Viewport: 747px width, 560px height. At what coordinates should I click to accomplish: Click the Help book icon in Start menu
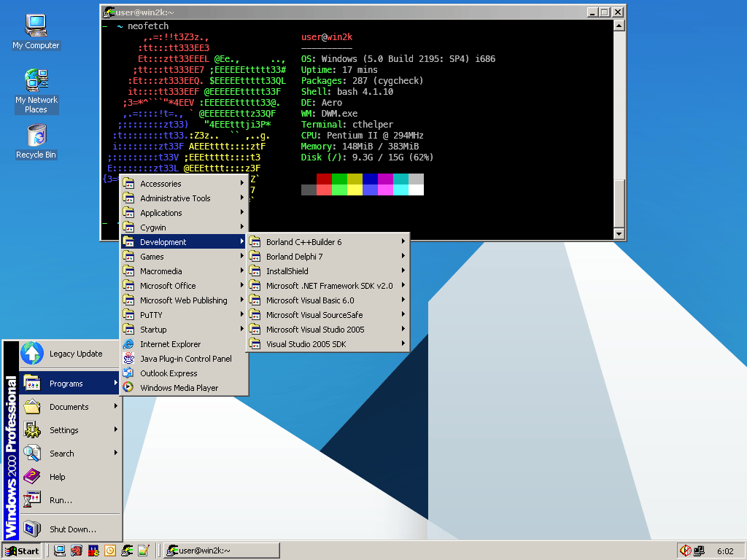(32, 476)
